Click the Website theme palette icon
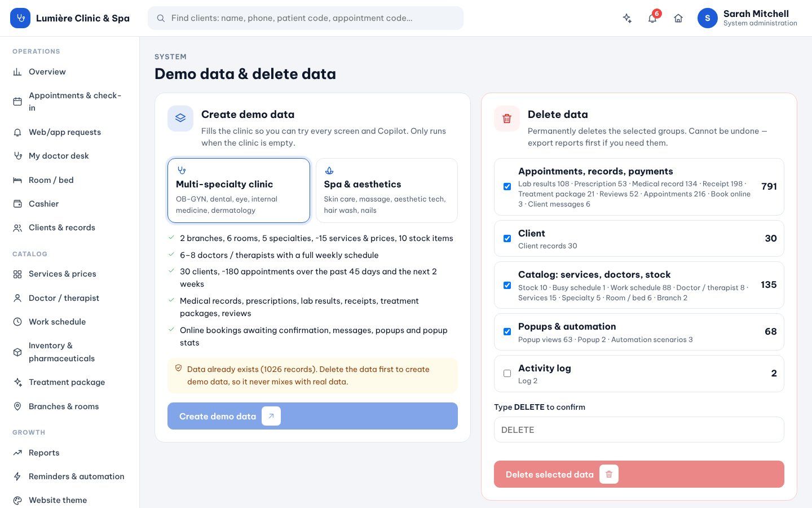 click(x=17, y=500)
